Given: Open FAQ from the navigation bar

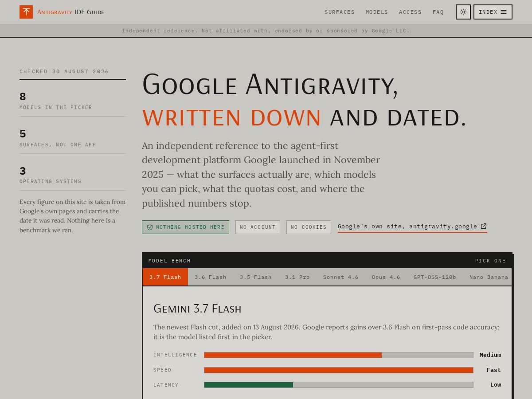Looking at the screenshot, I should (438, 12).
